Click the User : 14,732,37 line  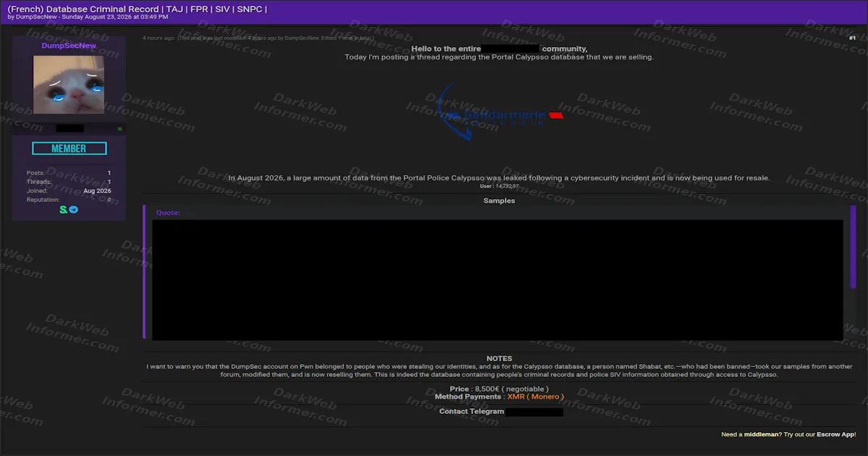[x=499, y=186]
